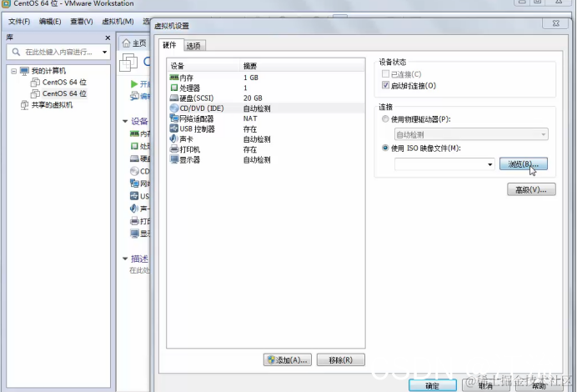Image resolution: width=577 pixels, height=392 pixels.
Task: Open the 自动检测 physical drive dropdown
Action: (471, 134)
